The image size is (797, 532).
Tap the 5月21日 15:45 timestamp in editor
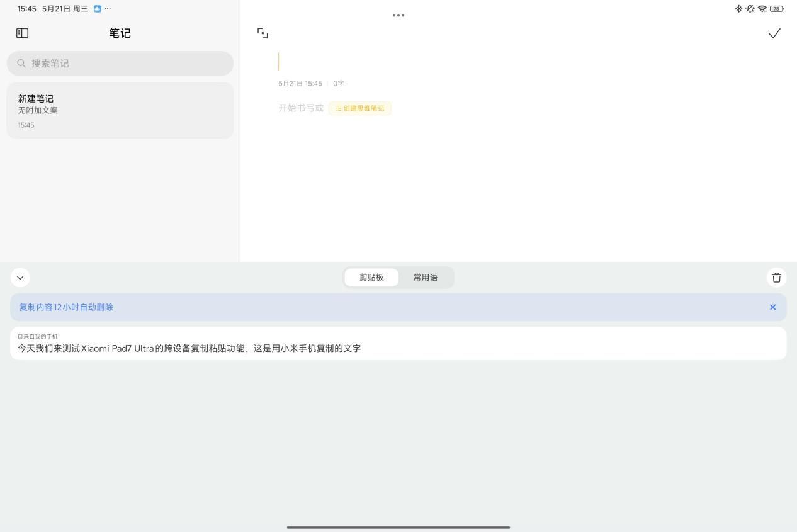300,84
